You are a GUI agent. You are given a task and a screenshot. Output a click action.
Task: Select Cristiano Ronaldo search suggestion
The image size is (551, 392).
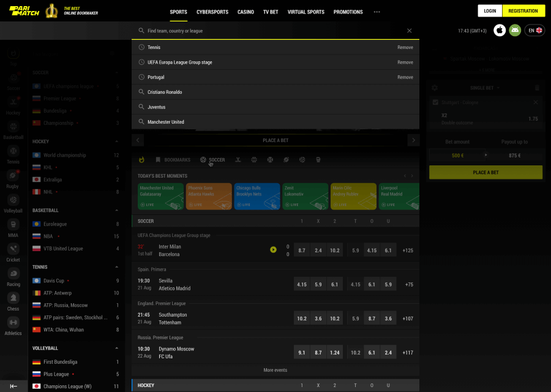tap(275, 92)
